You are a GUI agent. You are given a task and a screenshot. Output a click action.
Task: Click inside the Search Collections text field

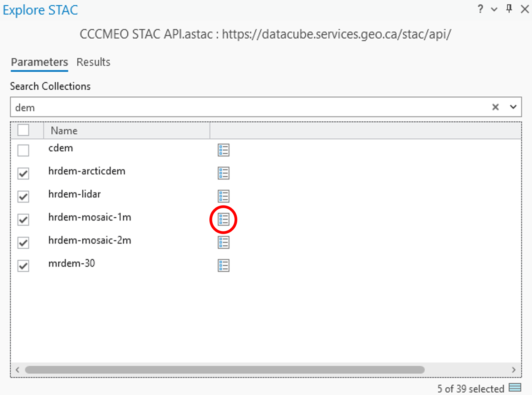(246, 107)
